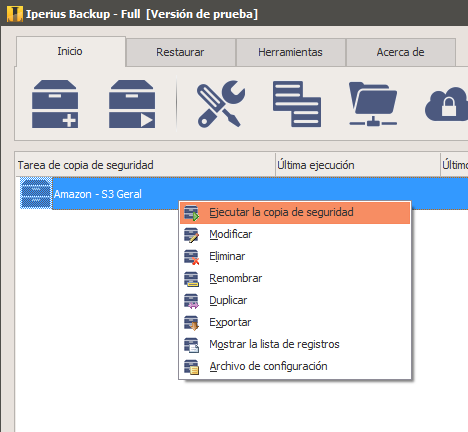Click the run backup job toolbar icon
The width and height of the screenshot is (468, 432).
point(132,104)
